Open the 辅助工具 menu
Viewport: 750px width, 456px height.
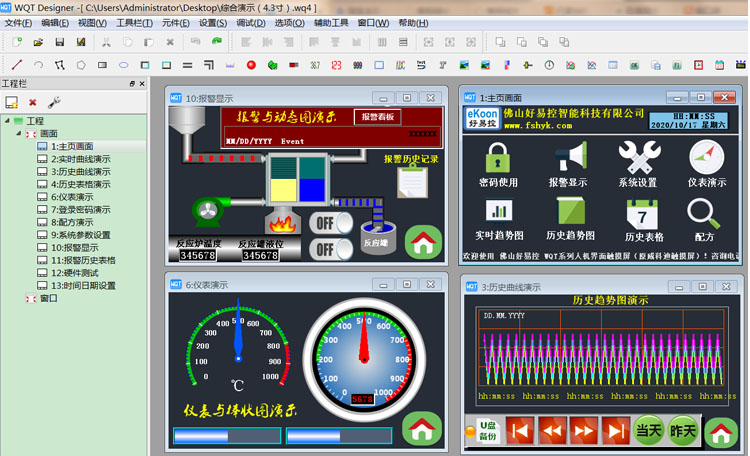[331, 22]
